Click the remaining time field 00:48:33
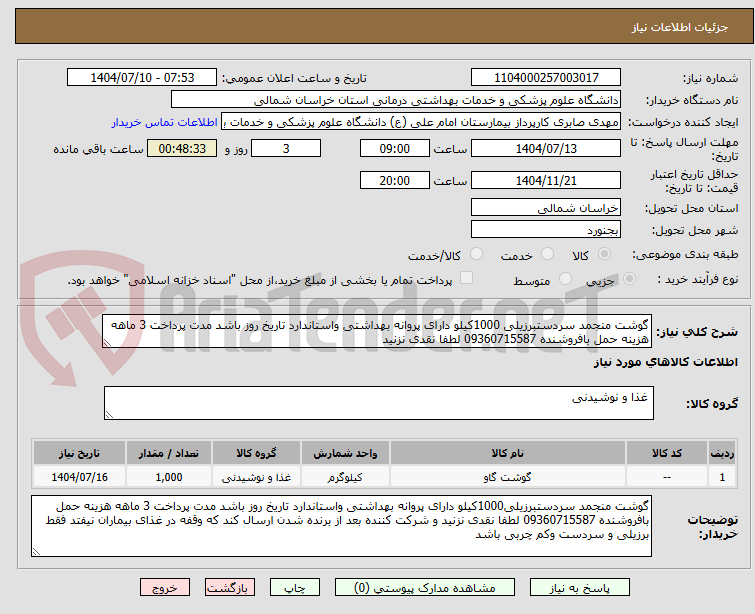 (182, 148)
